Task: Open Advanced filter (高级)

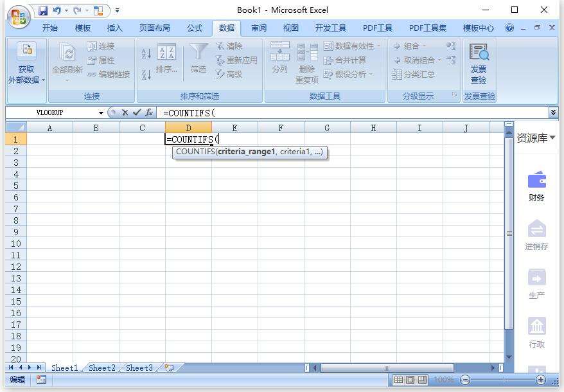Action: (x=229, y=74)
